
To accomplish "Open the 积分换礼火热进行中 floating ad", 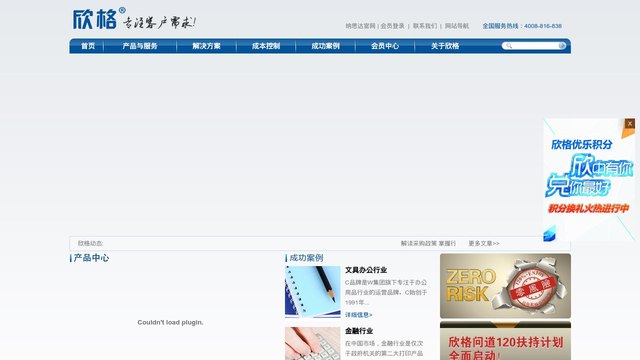I will coord(589,180).
